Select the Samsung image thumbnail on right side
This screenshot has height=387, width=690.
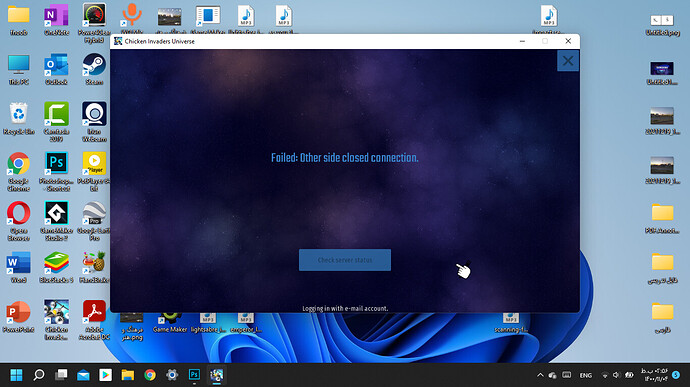(x=662, y=73)
